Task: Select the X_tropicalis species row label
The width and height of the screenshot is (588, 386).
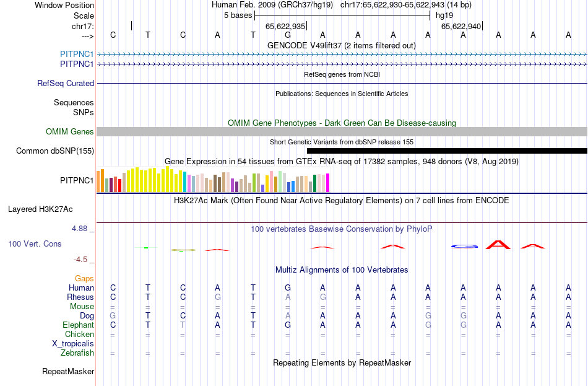Action: pyautogui.click(x=73, y=344)
